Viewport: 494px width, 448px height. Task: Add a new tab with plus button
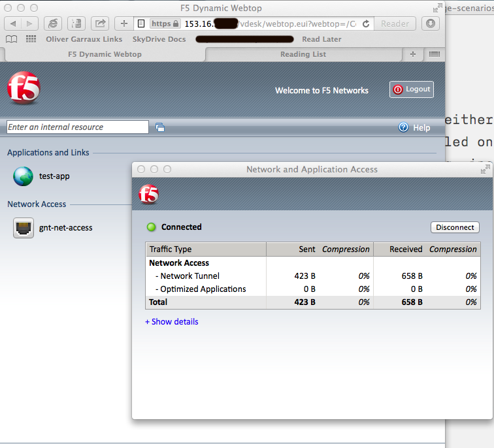click(x=413, y=54)
